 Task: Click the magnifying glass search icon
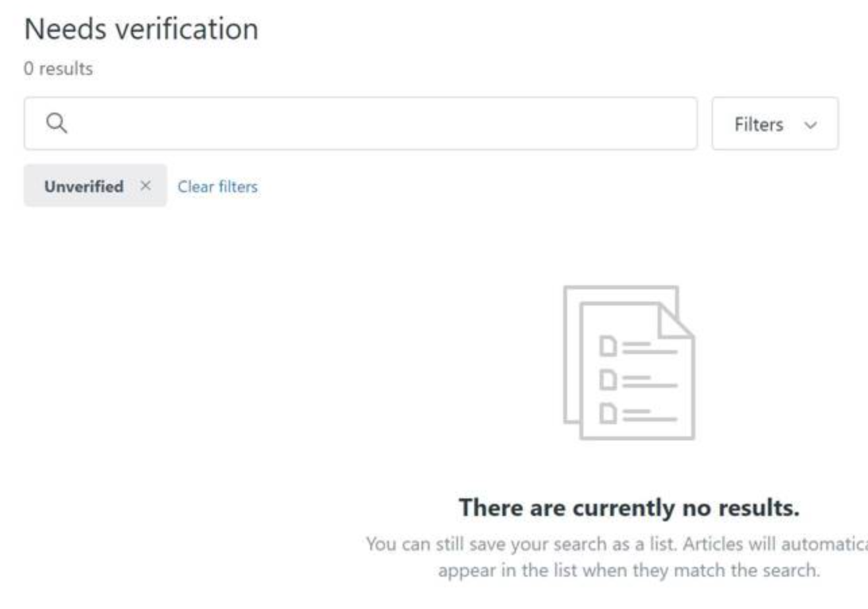57,123
